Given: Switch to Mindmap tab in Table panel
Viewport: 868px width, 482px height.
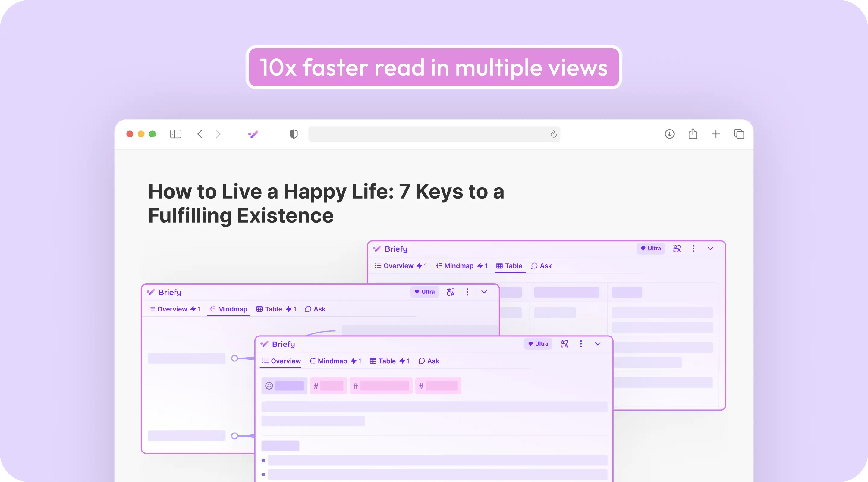Looking at the screenshot, I should [462, 266].
